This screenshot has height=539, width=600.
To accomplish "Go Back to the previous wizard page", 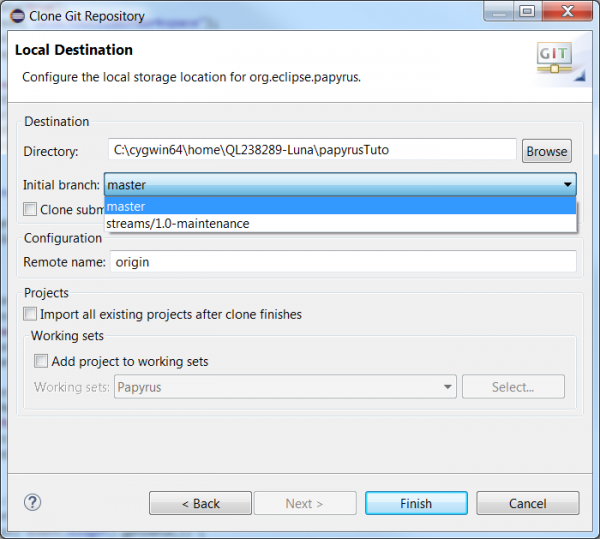I will [x=201, y=503].
